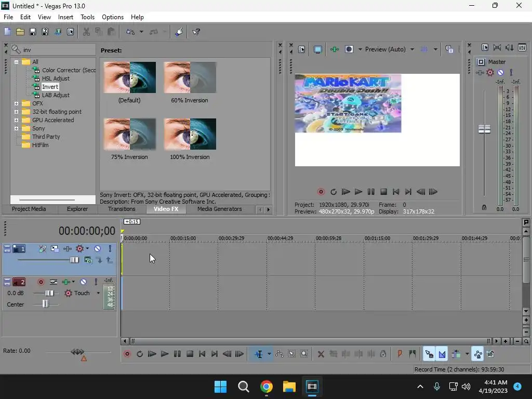Toggle Enable Snapping in timeline toolbar
Screen dimensions: 532x399
[x=429, y=354]
